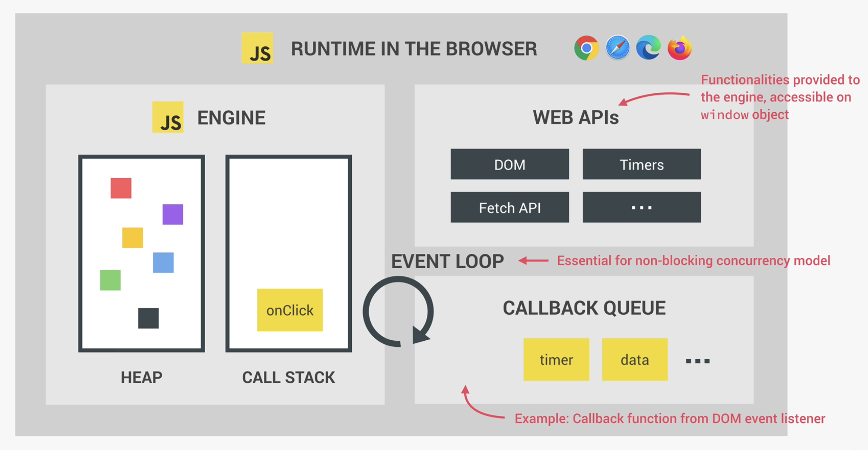Click the dark ellipsis box in Web APIs
868x450 pixels.
pyautogui.click(x=641, y=207)
